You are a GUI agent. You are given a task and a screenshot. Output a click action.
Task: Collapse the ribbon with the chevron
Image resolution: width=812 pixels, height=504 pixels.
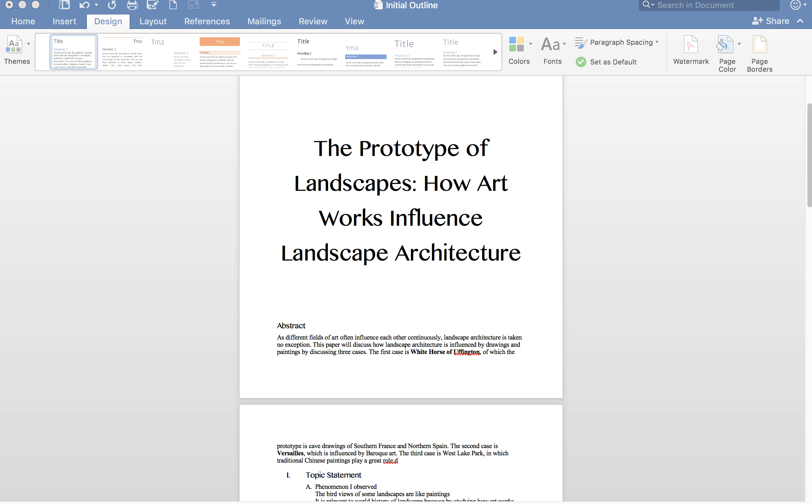click(800, 21)
